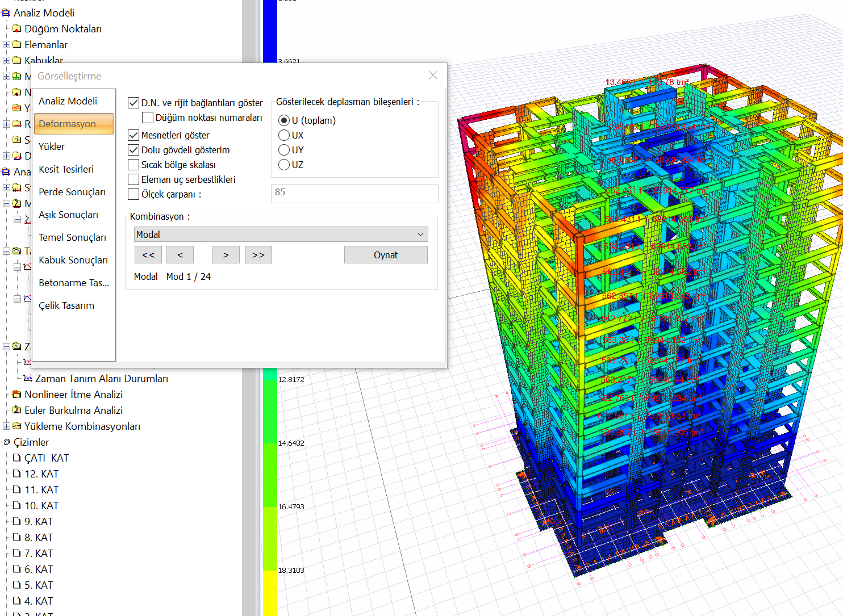Click the green legend segment below 12.8172
Viewport: 843px width, 616px height.
tap(270, 411)
